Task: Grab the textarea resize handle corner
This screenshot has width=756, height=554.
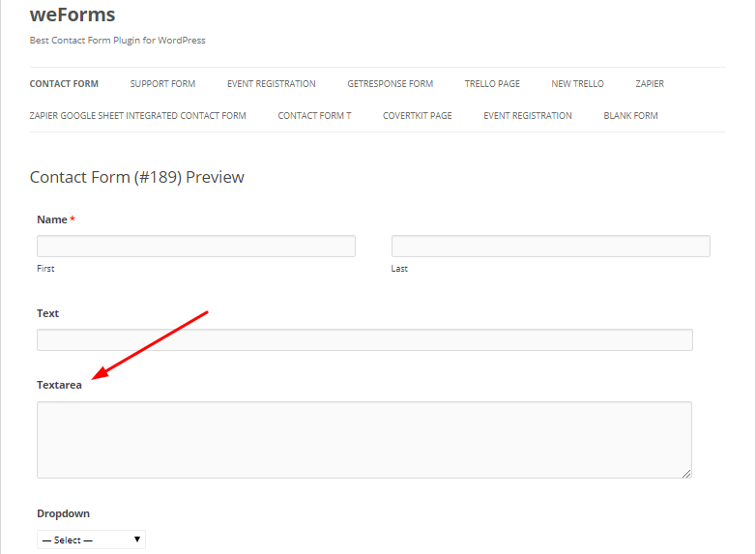Action: 686,474
